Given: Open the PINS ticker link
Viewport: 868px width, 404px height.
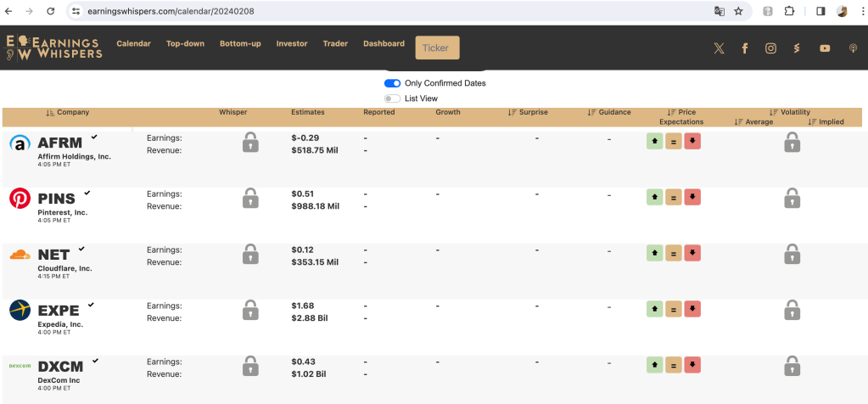Looking at the screenshot, I should point(57,199).
